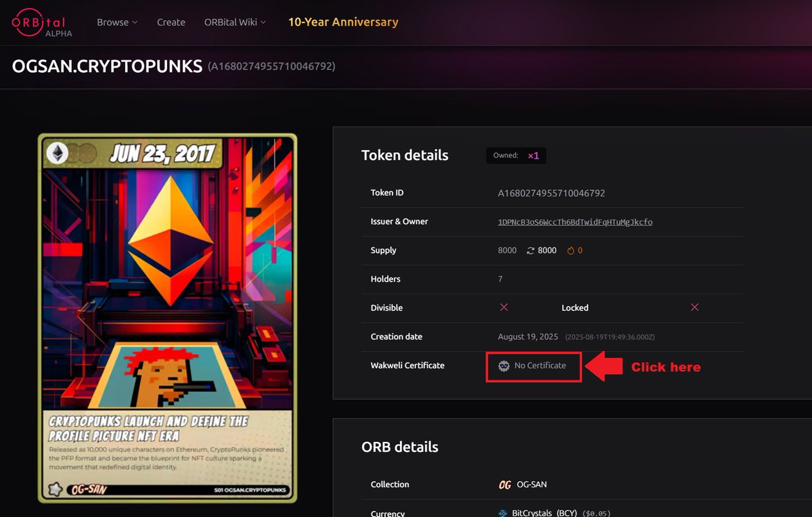The height and width of the screenshot is (517, 812).
Task: Click the asset ID in the page header
Action: coord(271,66)
